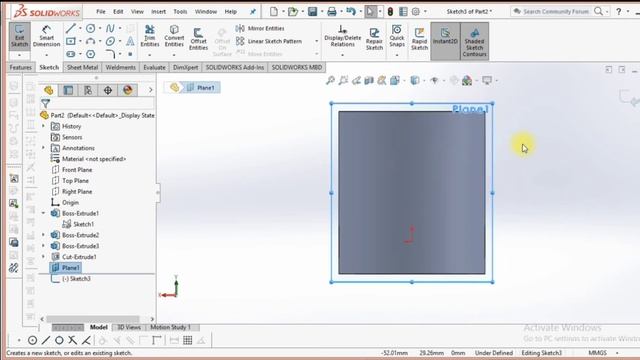
Task: Select the Spline sketch tool
Action: pos(110,28)
